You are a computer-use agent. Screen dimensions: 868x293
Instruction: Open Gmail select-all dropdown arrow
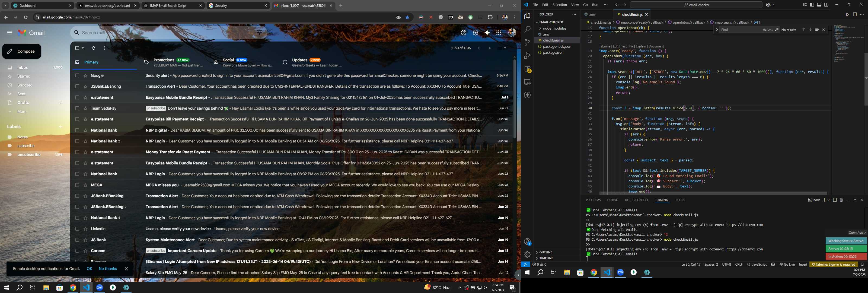tap(83, 48)
